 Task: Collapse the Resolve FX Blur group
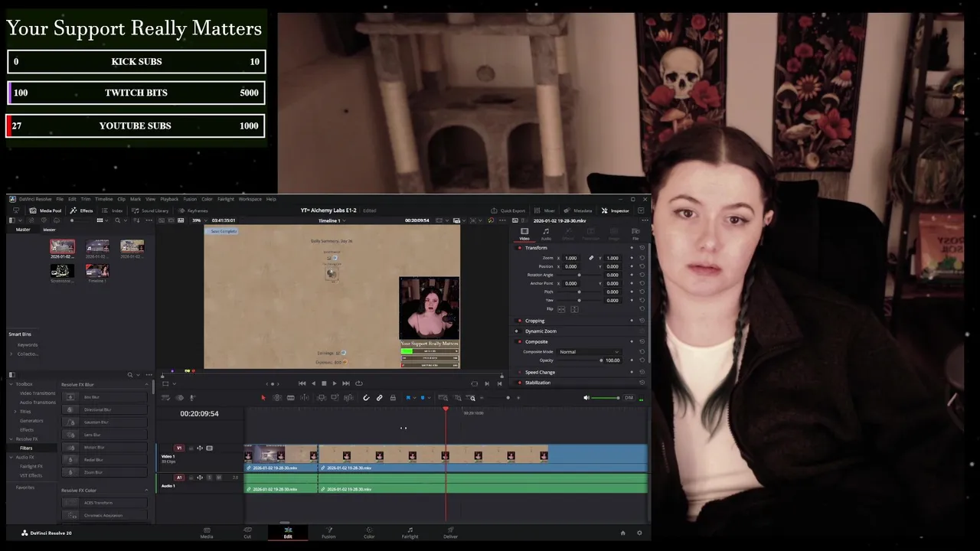[146, 384]
